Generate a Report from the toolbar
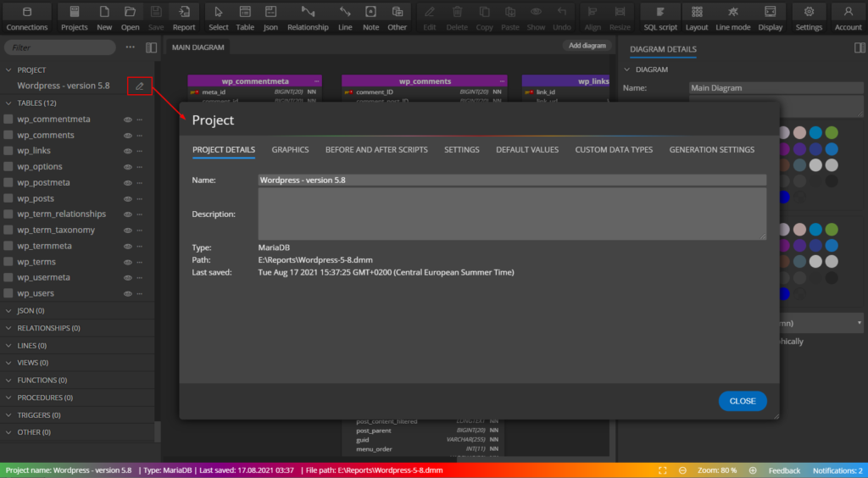This screenshot has height=478, width=868. (x=184, y=18)
